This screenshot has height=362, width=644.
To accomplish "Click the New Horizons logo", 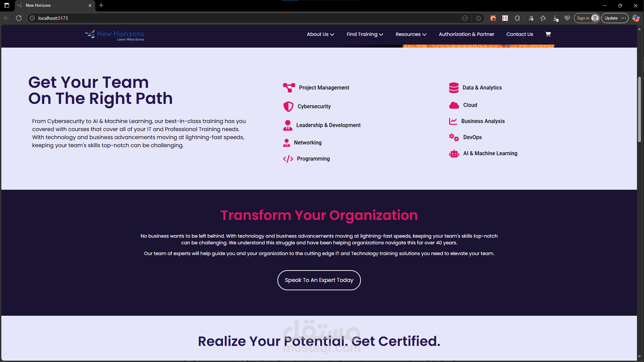I will [114, 35].
